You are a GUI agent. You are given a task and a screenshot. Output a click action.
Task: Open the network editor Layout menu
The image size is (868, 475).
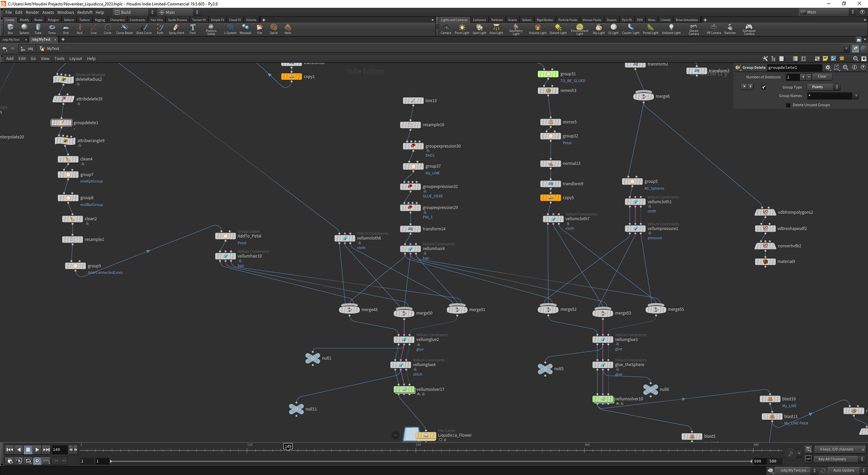point(75,58)
